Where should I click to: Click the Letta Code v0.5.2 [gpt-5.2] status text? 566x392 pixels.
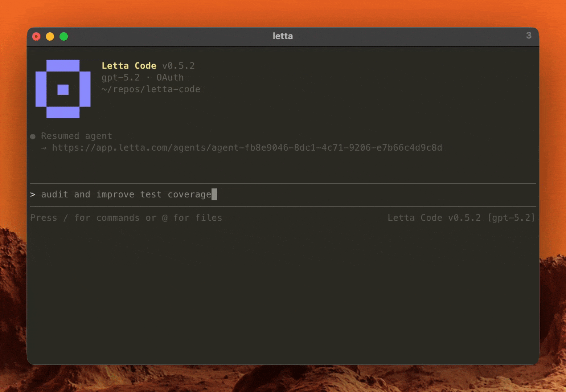[x=461, y=218]
